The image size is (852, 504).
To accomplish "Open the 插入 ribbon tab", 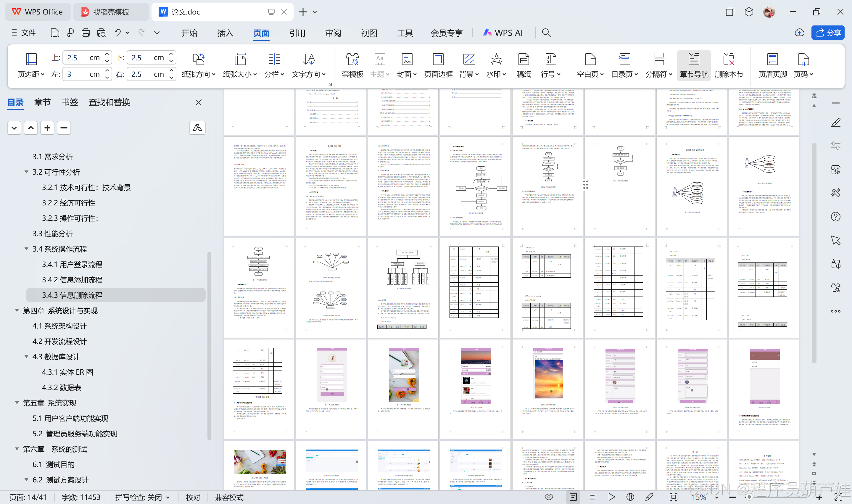I will 225,33.
